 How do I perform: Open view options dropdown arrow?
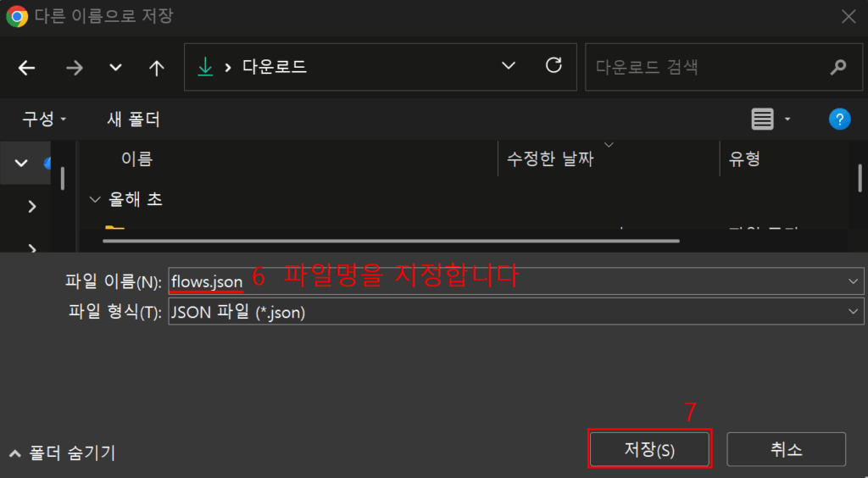click(787, 119)
